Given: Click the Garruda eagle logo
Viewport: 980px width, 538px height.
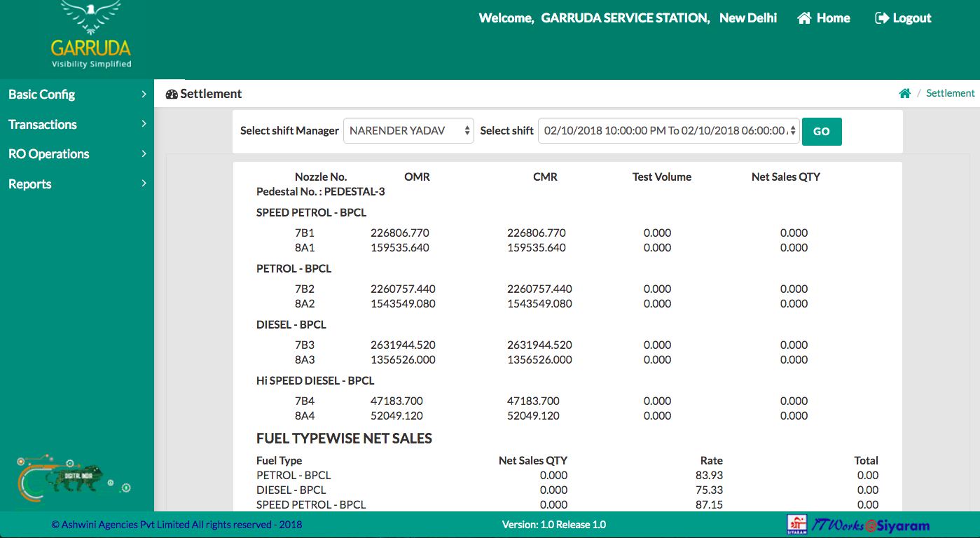Looking at the screenshot, I should click(91, 35).
